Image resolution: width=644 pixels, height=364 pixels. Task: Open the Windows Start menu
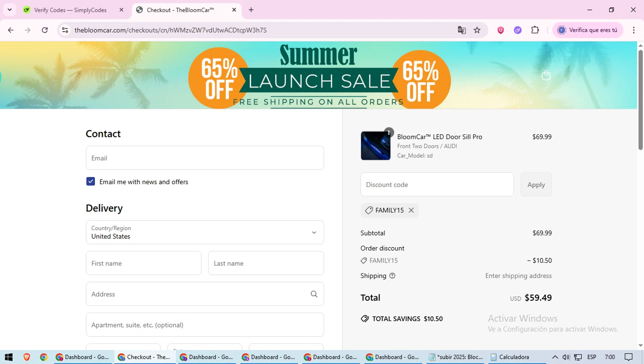(x=9, y=357)
